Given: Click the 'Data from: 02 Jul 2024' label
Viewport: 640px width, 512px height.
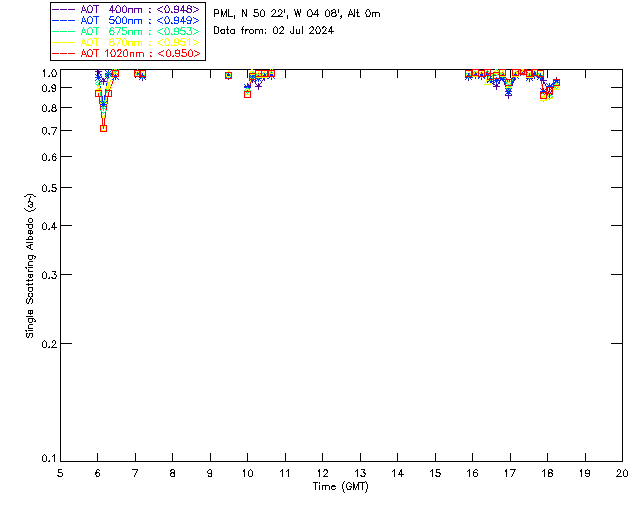Looking at the screenshot, I should coord(273,31).
